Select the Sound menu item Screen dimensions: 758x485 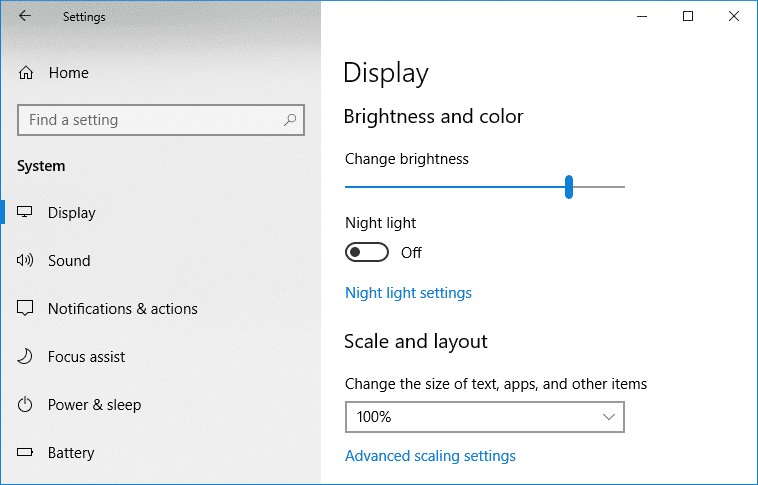coord(69,261)
